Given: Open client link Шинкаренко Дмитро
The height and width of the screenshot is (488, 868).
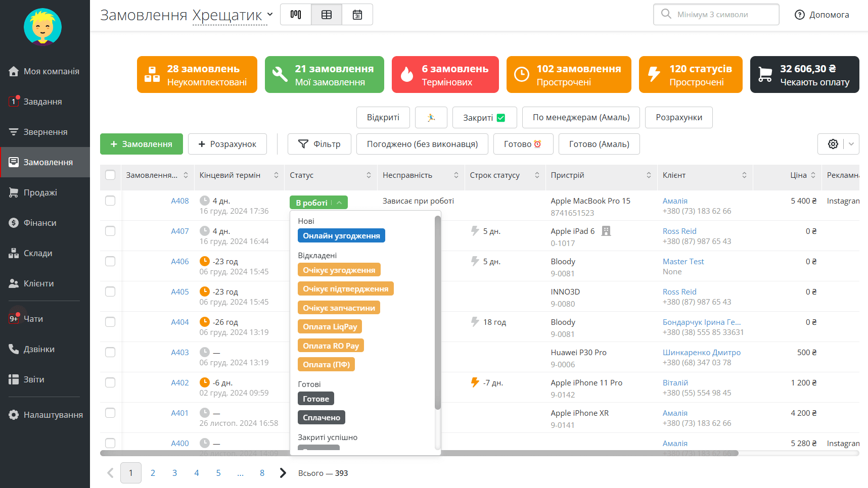Looking at the screenshot, I should click(x=702, y=352).
